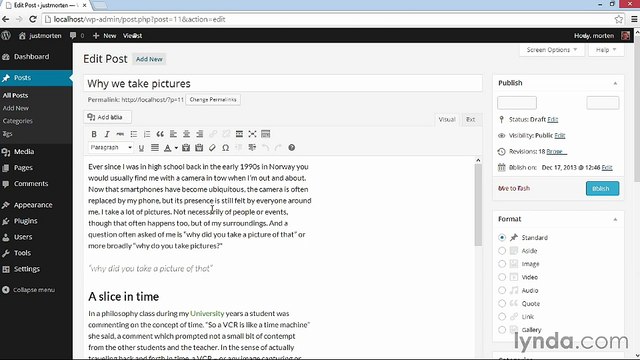This screenshot has height=360, width=640.
Task: Apply strikethrough formatting
Action: [x=120, y=134]
